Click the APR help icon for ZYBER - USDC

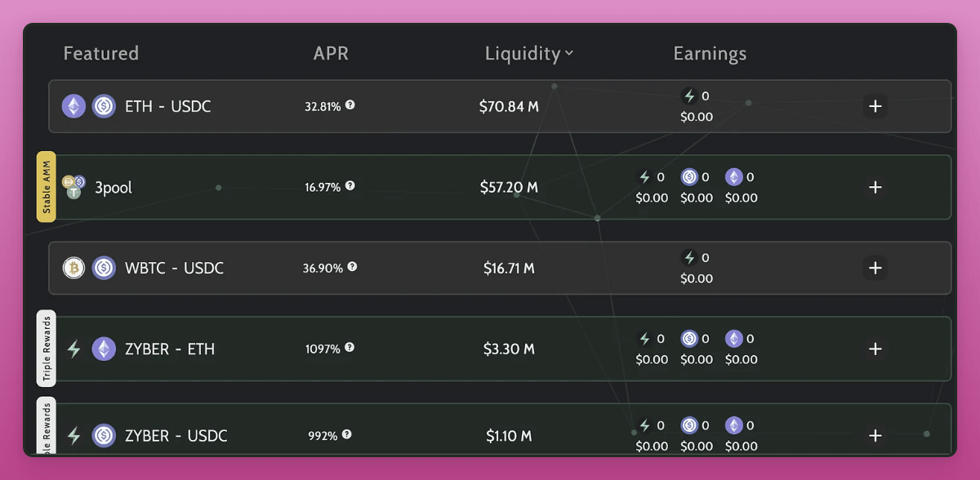pos(347,435)
